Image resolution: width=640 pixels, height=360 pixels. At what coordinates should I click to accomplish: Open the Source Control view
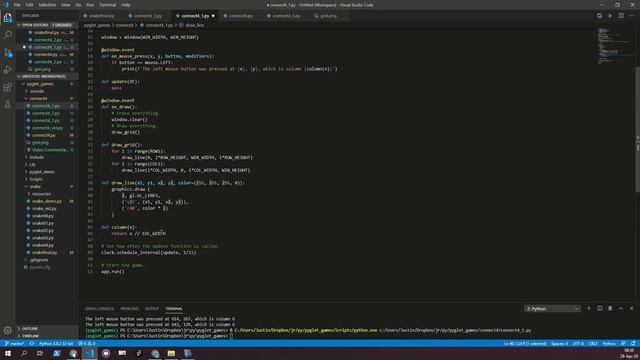tap(8, 53)
